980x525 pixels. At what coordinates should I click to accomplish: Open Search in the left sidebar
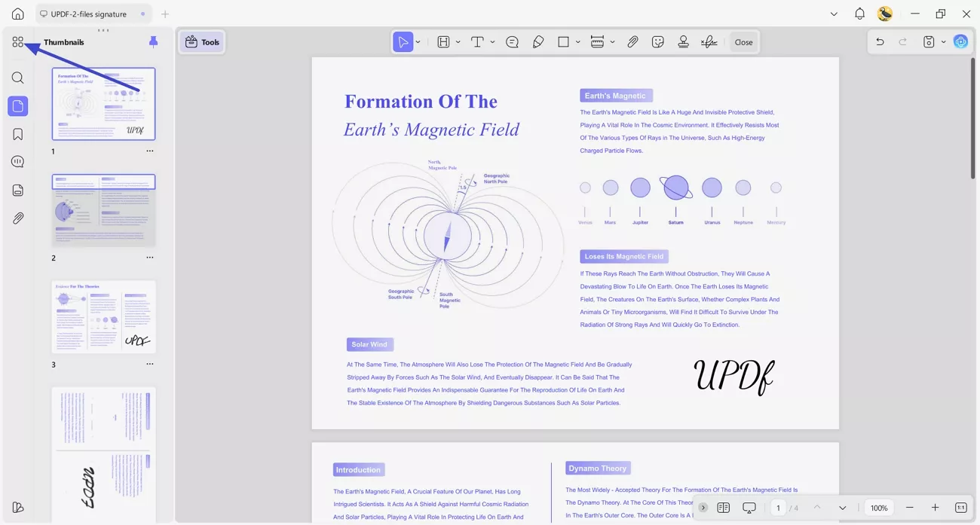point(17,78)
